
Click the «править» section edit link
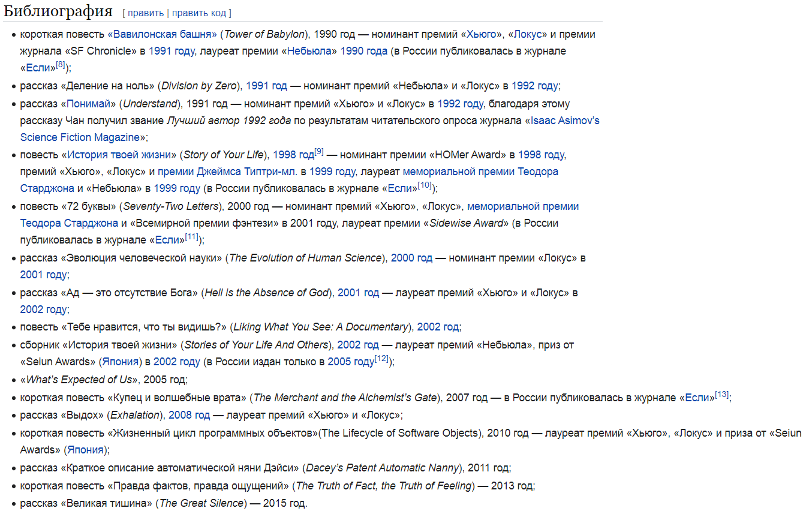tap(145, 13)
